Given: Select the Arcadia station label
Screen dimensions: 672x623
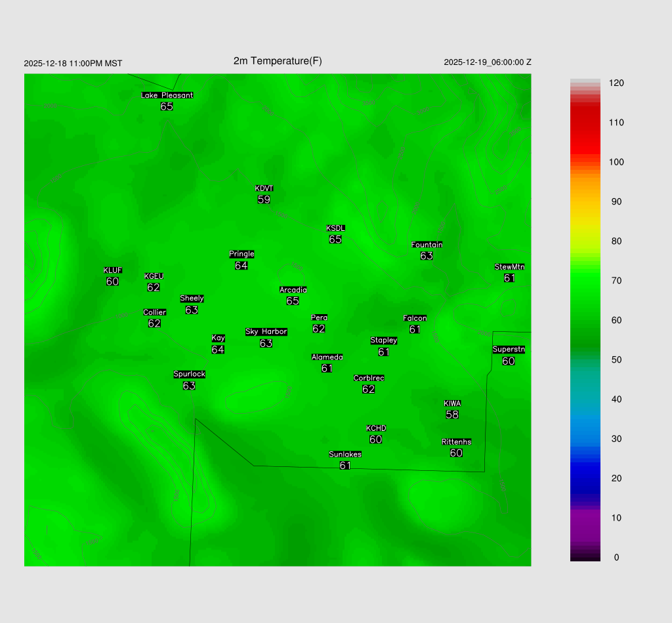Looking at the screenshot, I should [293, 290].
